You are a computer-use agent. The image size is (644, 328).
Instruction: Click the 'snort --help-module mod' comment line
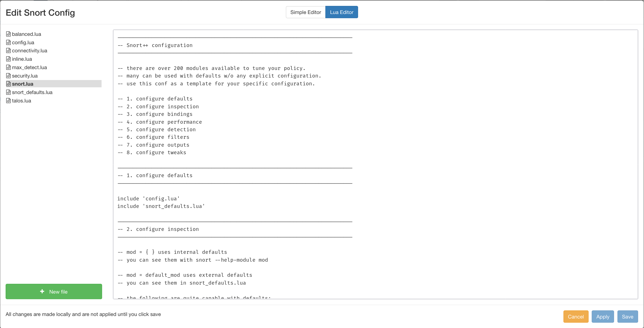click(193, 260)
